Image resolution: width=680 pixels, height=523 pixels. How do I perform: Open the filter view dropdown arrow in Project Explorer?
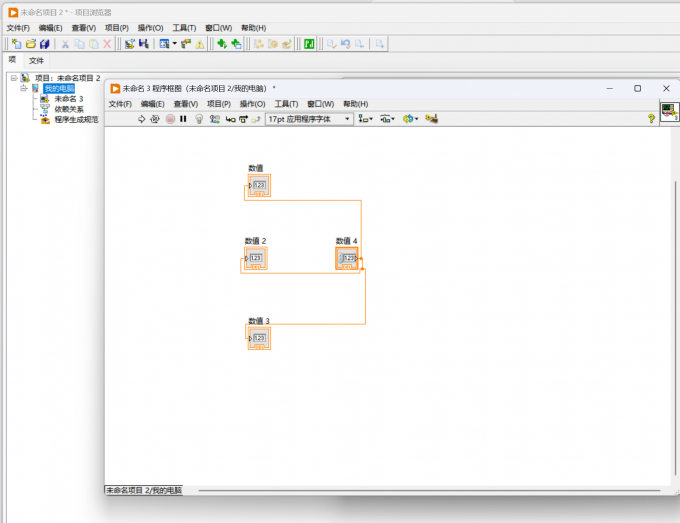click(x=175, y=44)
